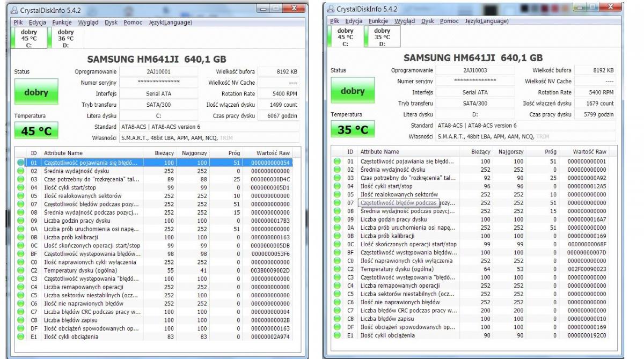Open the Pomoc menu in the right window

tap(449, 21)
